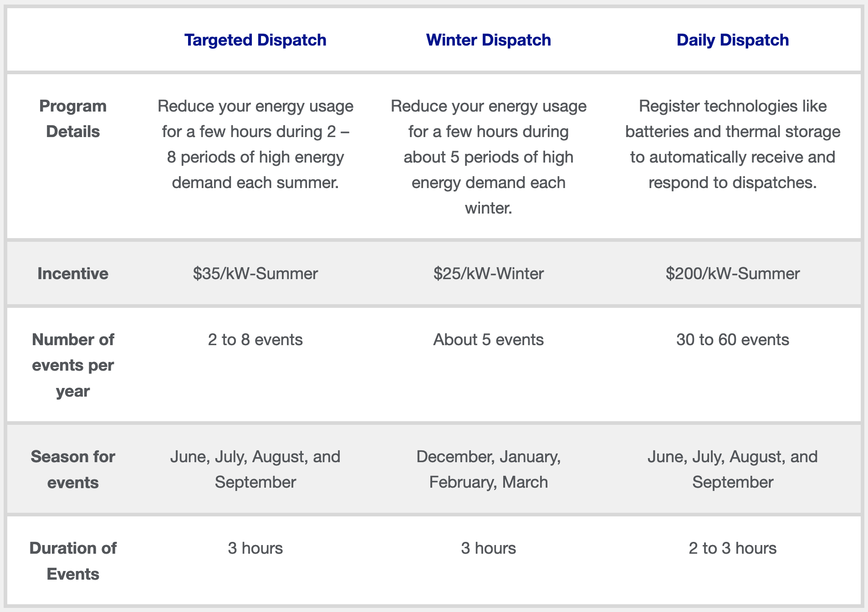The height and width of the screenshot is (612, 868).
Task: Click the Targeted Dispatch heading link
Action: [x=255, y=40]
